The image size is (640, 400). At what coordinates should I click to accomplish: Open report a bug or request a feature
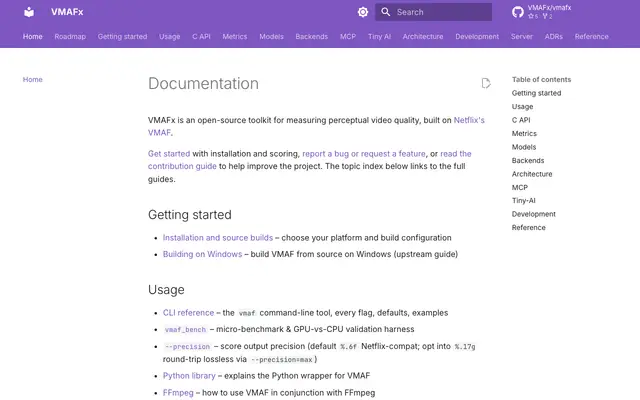(x=364, y=153)
